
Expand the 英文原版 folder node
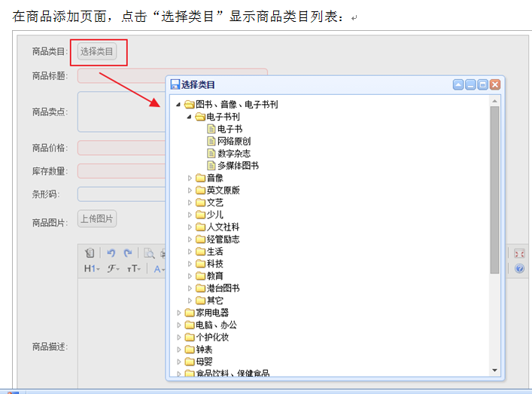click(190, 190)
